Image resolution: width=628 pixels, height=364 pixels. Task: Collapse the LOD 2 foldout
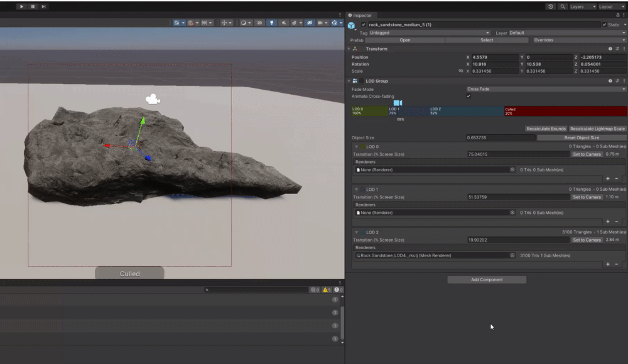coord(356,232)
